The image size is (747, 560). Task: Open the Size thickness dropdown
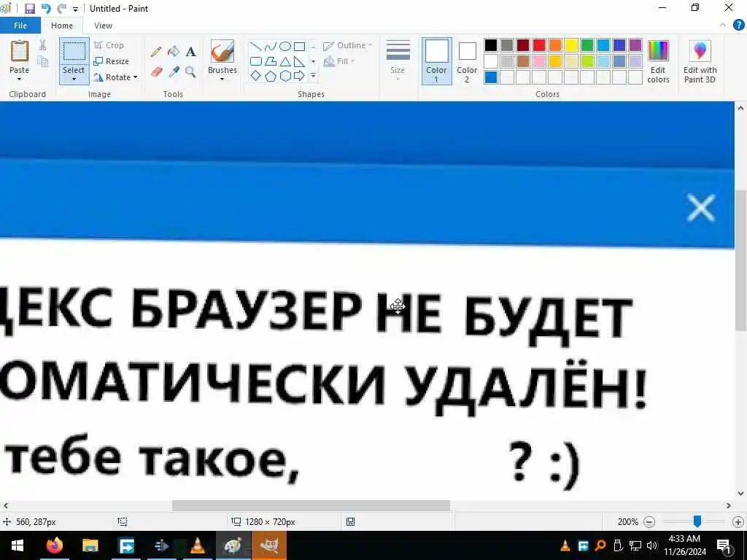click(x=398, y=61)
